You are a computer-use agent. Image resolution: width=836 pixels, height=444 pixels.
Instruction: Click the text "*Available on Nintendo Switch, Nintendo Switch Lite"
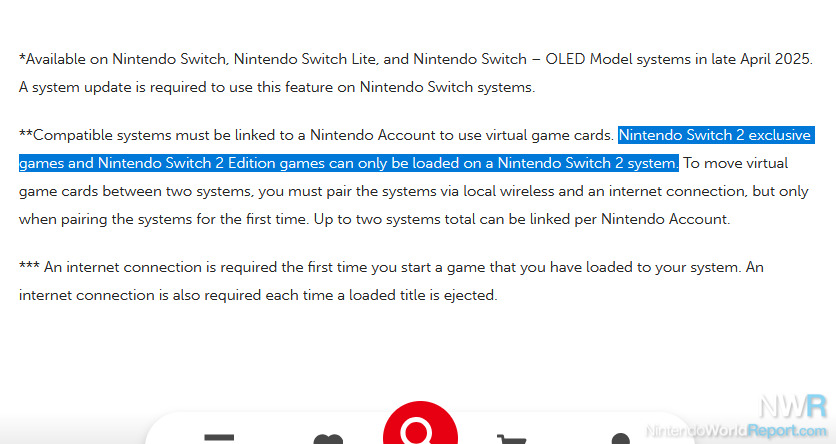[x=198, y=59]
